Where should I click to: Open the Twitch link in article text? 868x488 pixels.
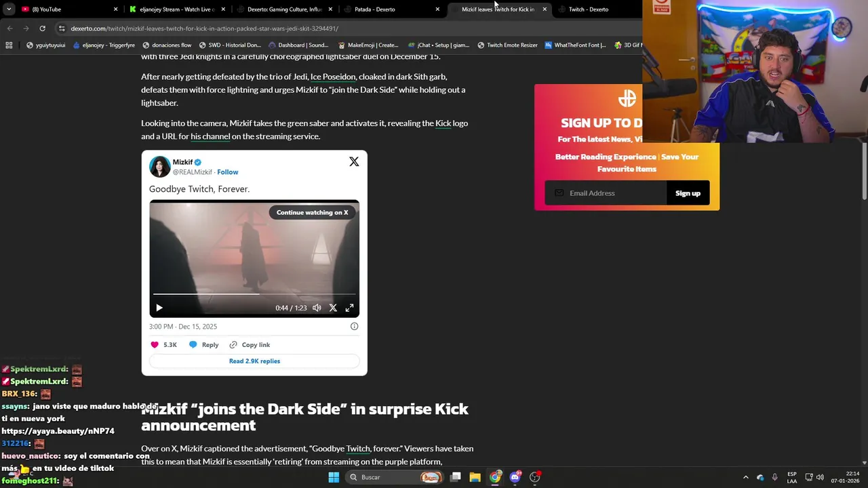pyautogui.click(x=358, y=449)
